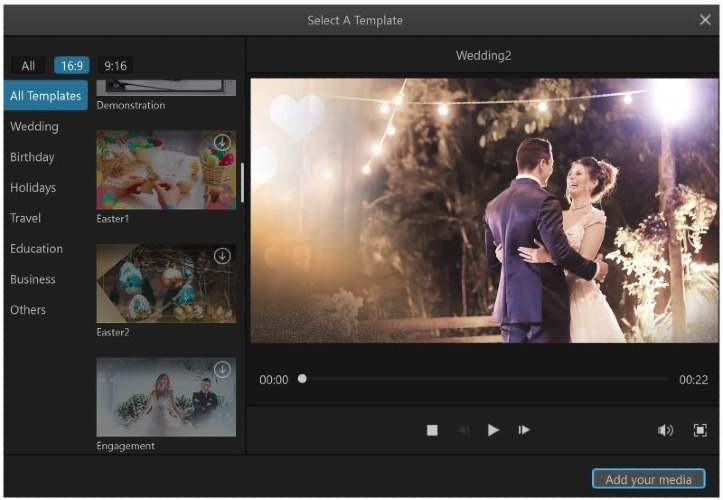Switch to 9:16 aspect ratio filter
723x500 pixels.
point(116,66)
